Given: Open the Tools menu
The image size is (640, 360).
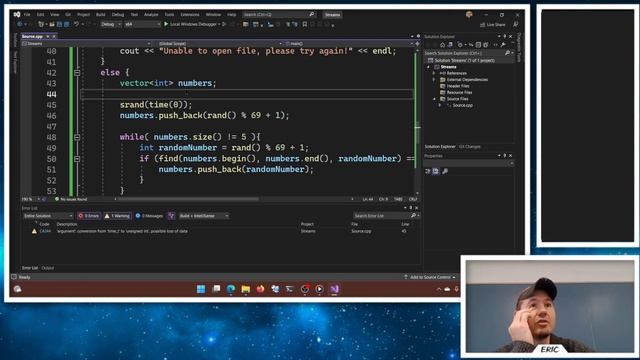Looking at the screenshot, I should click(169, 14).
